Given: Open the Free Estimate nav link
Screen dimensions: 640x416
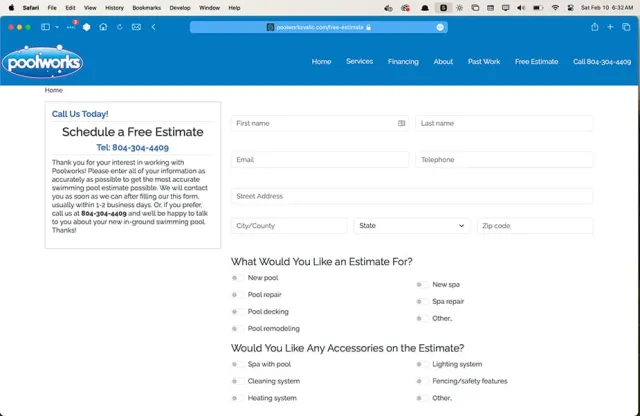Looking at the screenshot, I should click(536, 62).
